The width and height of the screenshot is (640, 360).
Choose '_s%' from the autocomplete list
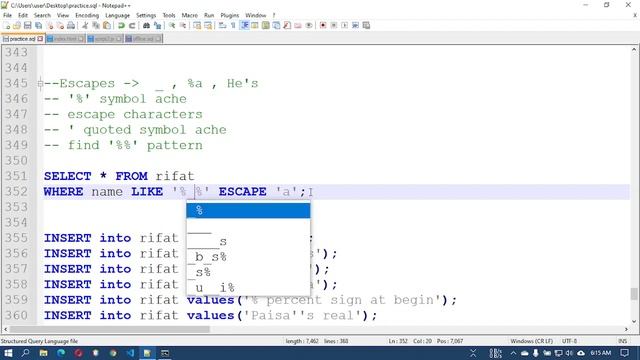point(248,272)
